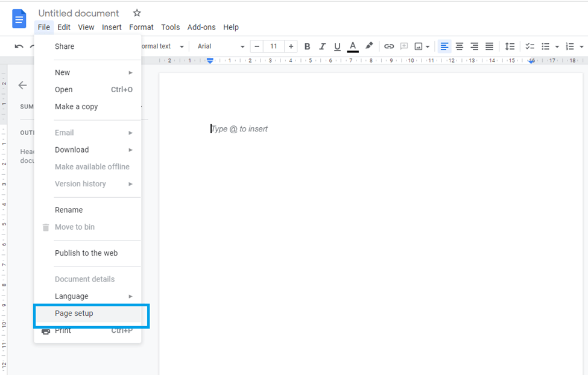This screenshot has width=588, height=375.
Task: Click the Checklist icon
Action: click(530, 46)
